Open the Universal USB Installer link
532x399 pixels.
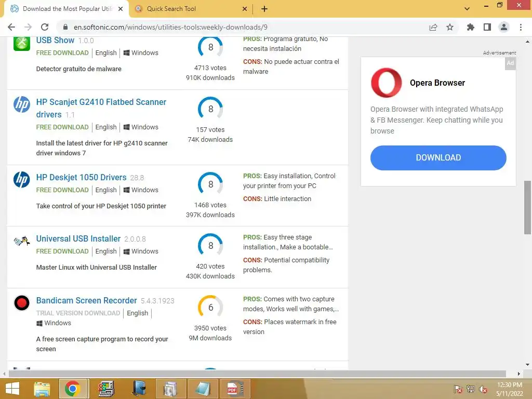tap(78, 239)
